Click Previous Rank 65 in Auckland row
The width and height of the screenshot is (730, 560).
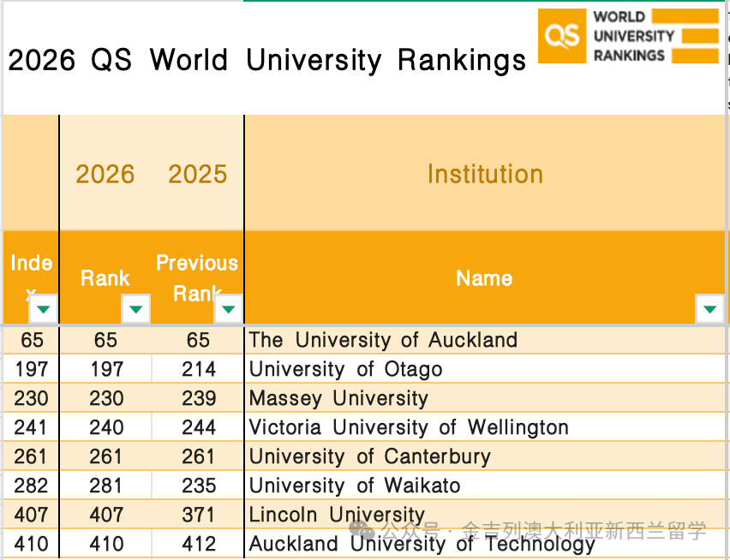click(x=198, y=340)
